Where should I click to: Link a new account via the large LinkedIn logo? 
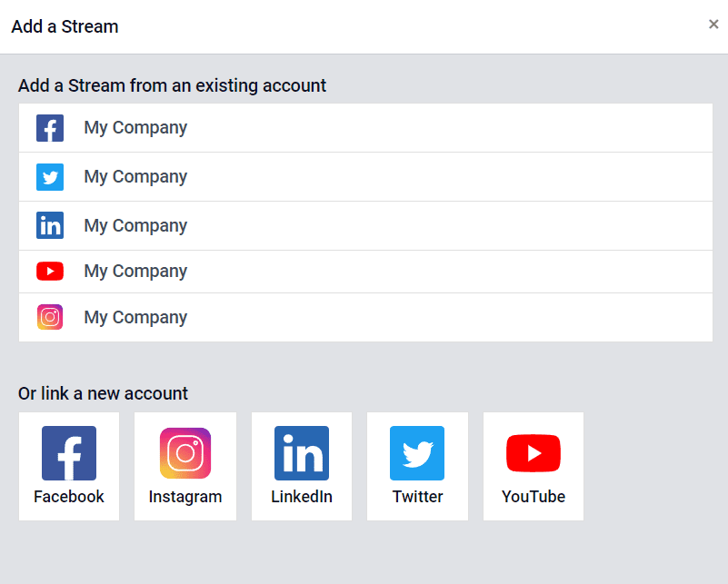coord(302,453)
